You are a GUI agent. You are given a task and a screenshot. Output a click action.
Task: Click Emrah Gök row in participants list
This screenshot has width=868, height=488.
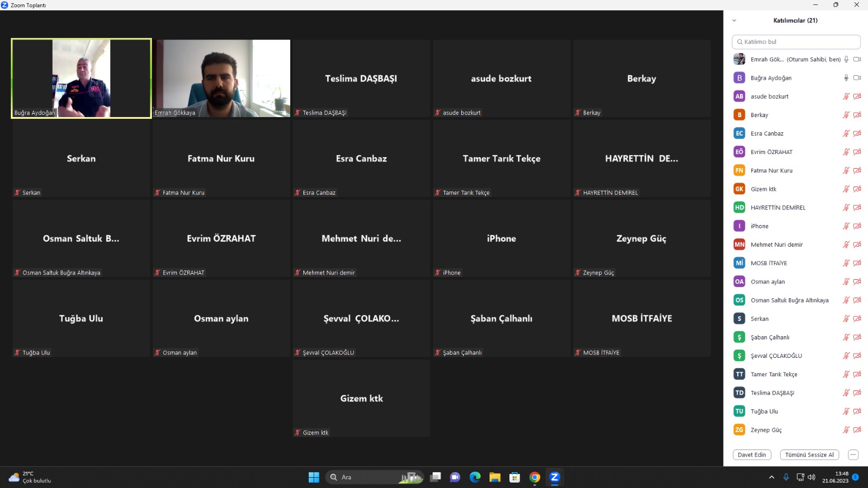click(796, 60)
